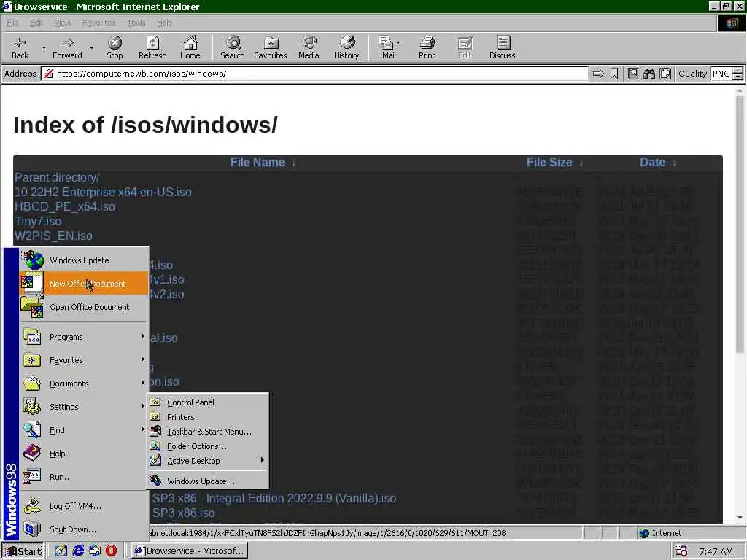The width and height of the screenshot is (747, 560).
Task: Expand the Documents submenu
Action: (85, 384)
